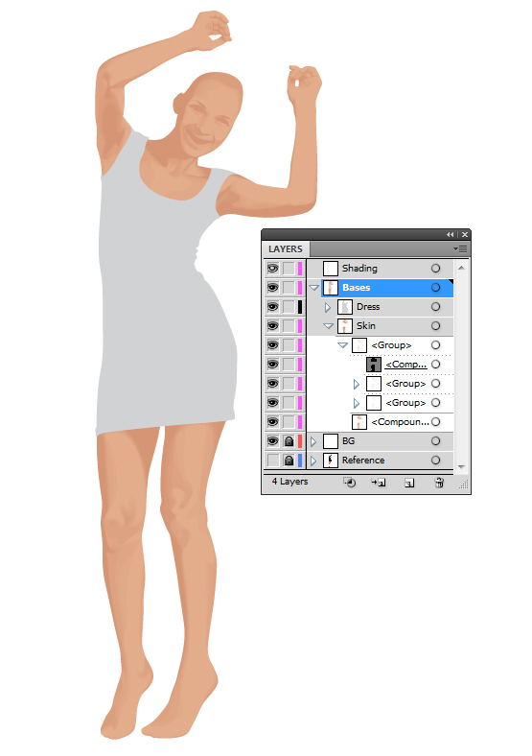532x756 pixels.
Task: Lock the Skin sublayer via lock box
Action: coord(289,326)
